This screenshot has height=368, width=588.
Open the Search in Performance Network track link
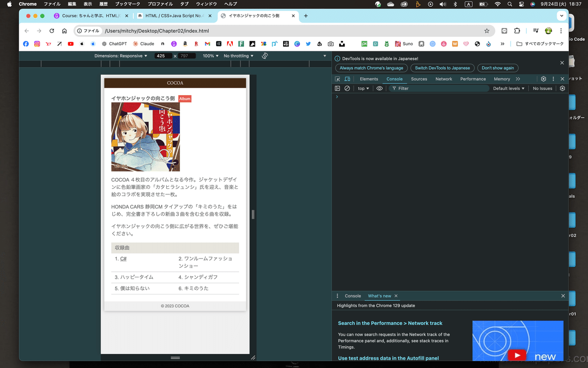click(x=390, y=323)
